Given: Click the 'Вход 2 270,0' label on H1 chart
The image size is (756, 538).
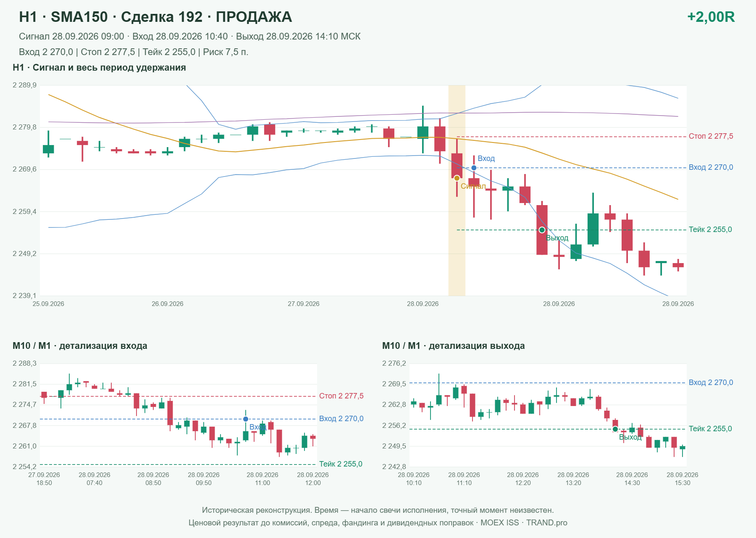Looking at the screenshot, I should coord(711,167).
